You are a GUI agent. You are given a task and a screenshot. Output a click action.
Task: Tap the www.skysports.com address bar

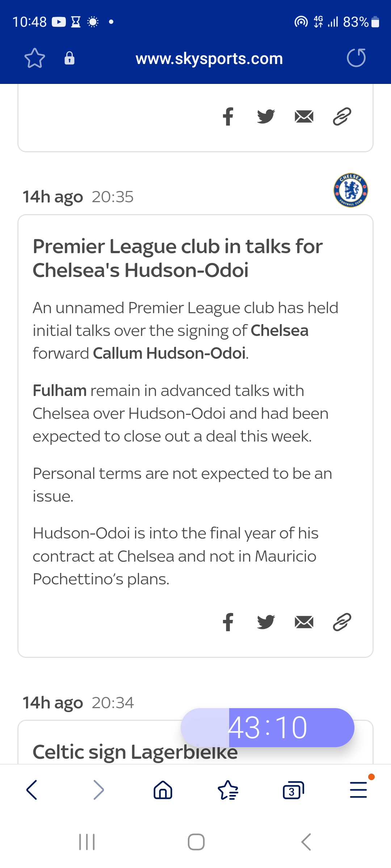pos(209,59)
